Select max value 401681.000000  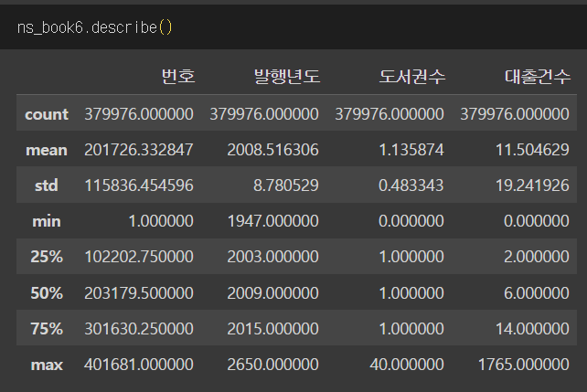point(138,365)
